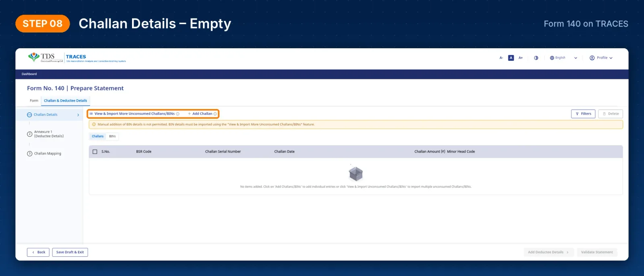Select the Challans sub-tab
The width and height of the screenshot is (644, 276).
98,136
